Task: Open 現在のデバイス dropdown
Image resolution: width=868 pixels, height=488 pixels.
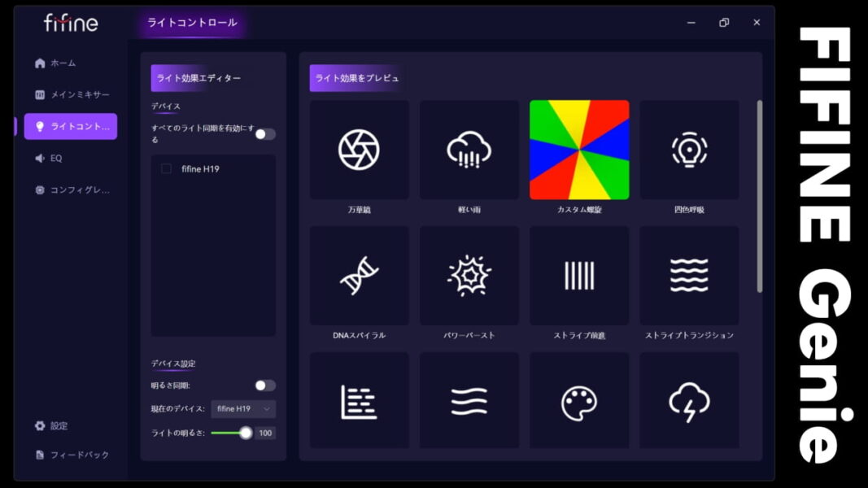Action: tap(243, 409)
